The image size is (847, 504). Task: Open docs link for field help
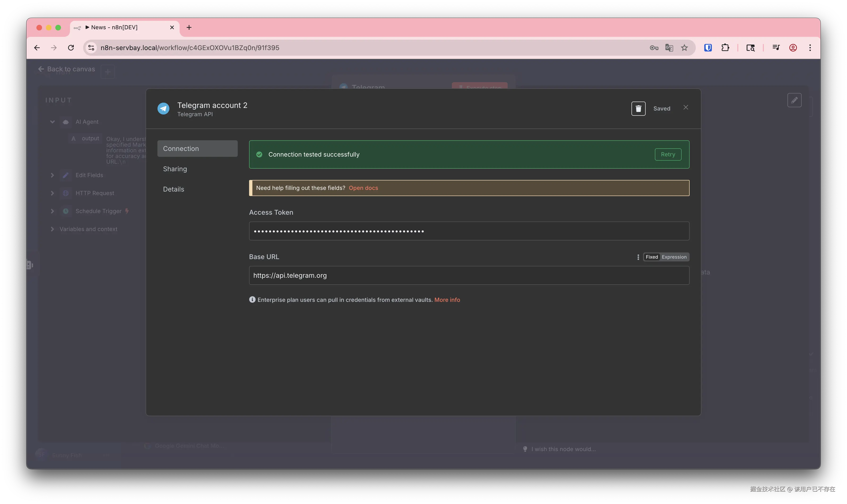point(363,188)
